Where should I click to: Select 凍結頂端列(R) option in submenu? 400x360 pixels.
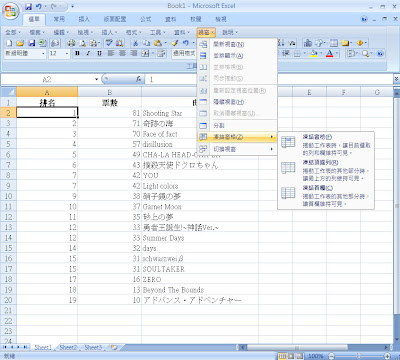pos(326,170)
